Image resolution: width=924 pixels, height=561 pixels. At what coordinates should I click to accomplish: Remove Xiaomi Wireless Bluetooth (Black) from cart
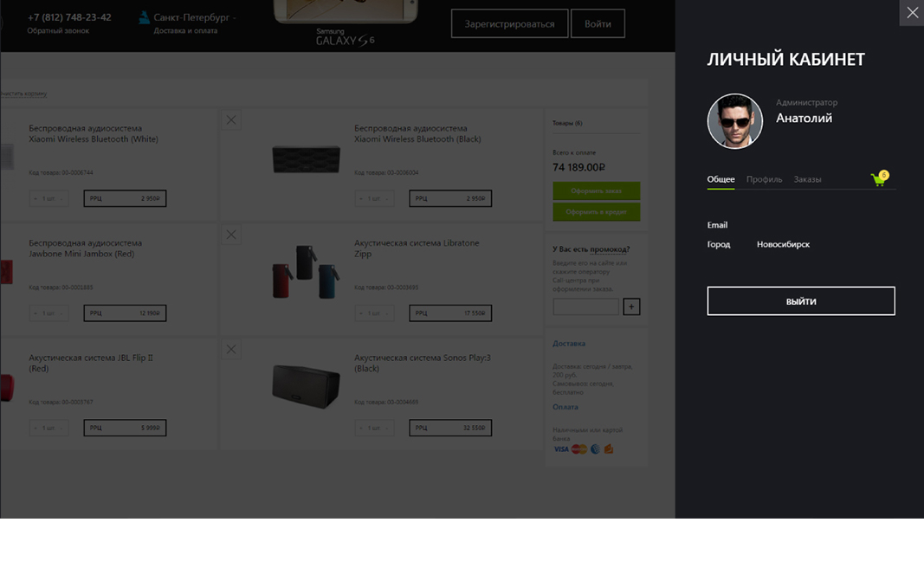click(x=231, y=120)
